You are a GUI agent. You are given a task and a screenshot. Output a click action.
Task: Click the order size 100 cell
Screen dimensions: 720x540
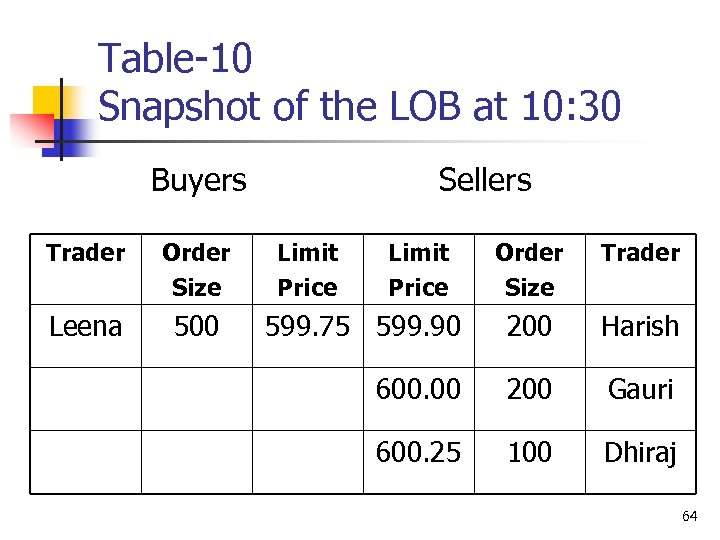click(x=529, y=452)
